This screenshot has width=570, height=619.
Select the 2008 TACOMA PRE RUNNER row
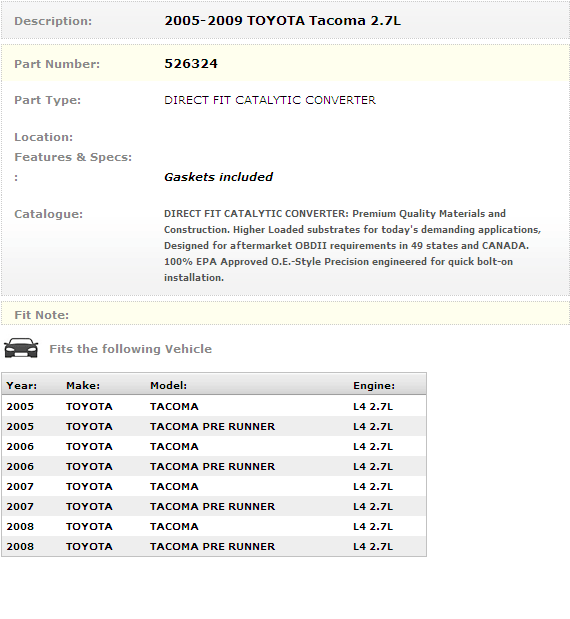pyautogui.click(x=214, y=546)
